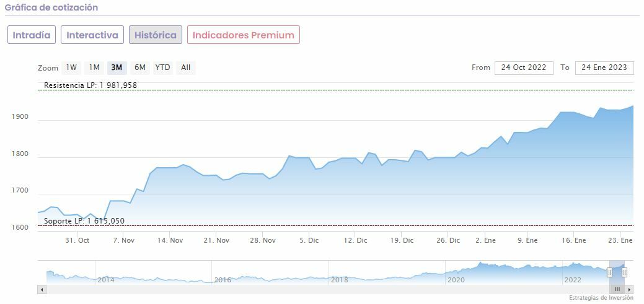Choose the 3M zoom option
The height and width of the screenshot is (304, 644).
click(117, 67)
